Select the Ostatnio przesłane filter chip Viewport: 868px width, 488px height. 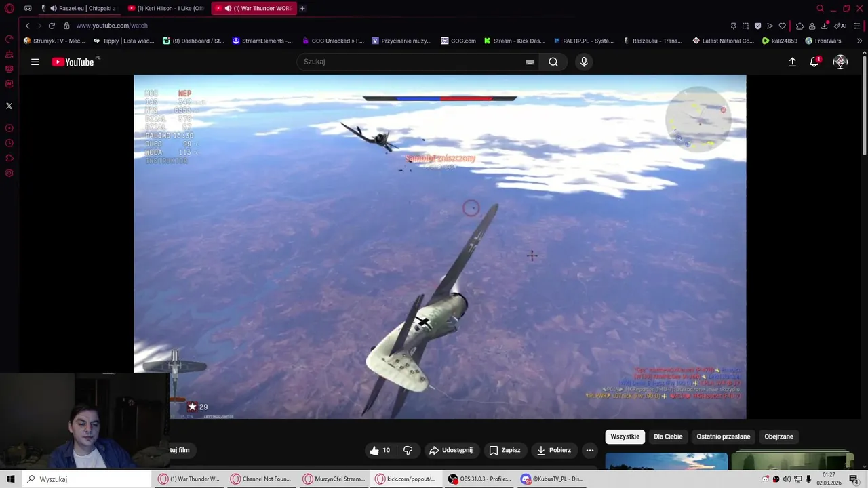723,436
